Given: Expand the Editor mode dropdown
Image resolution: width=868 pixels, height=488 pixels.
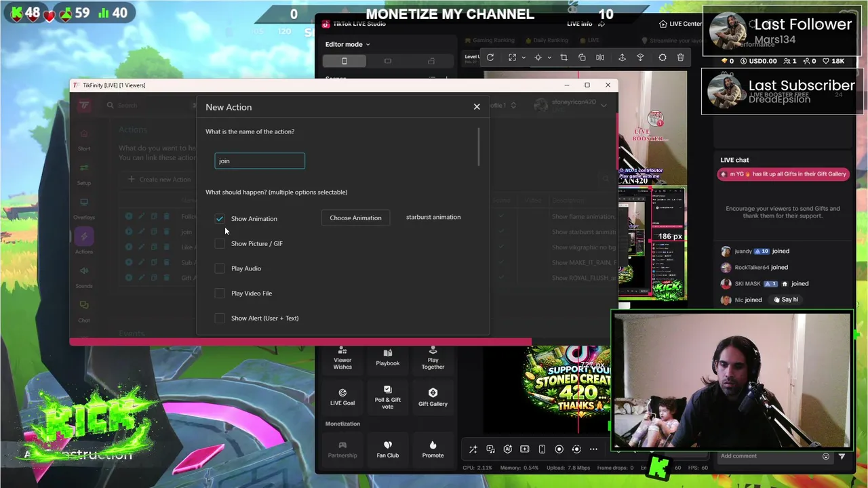Looking at the screenshot, I should tap(347, 45).
